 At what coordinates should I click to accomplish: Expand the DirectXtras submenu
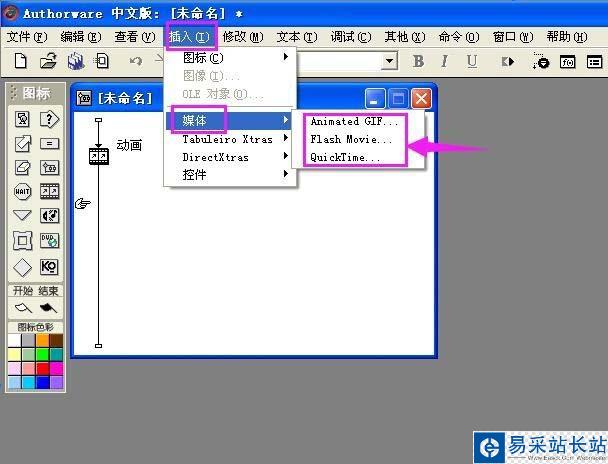(230, 157)
